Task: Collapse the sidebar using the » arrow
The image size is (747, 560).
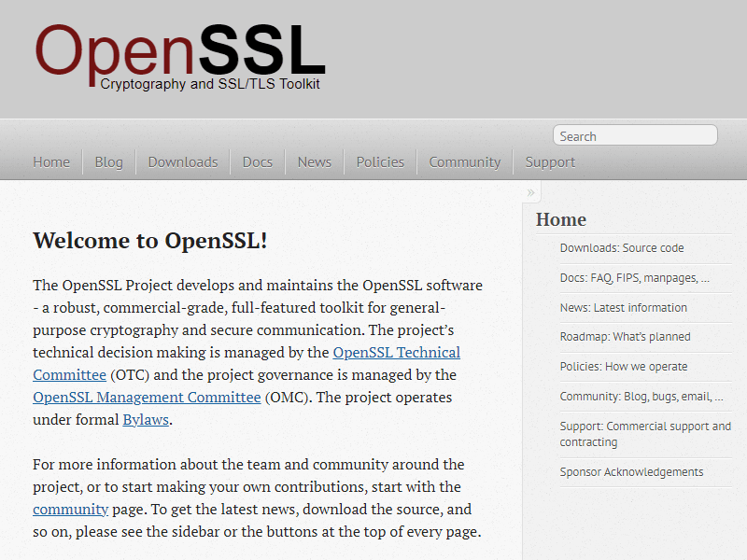Action: click(x=530, y=192)
